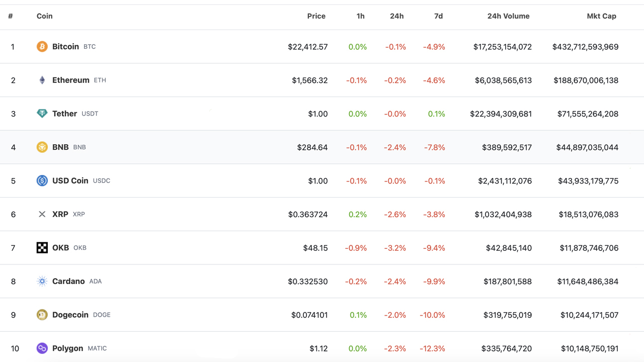644x362 pixels.
Task: Open the Dogecoin coin page link
Action: pos(70,315)
